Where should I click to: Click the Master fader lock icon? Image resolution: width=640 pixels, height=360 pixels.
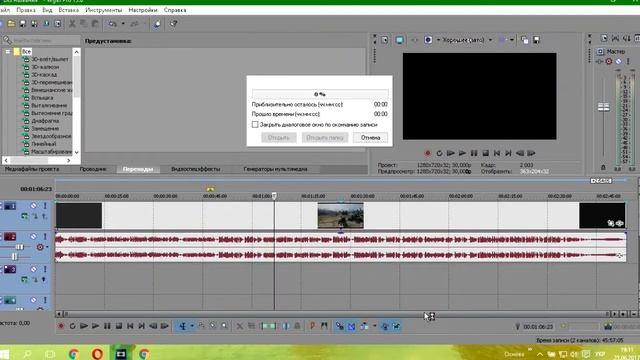[x=603, y=167]
